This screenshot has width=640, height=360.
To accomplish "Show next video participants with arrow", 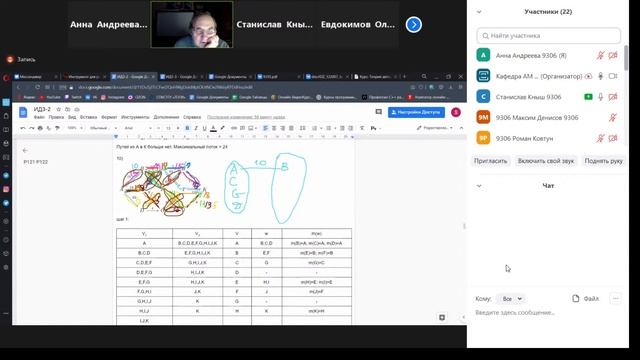I will point(413,24).
